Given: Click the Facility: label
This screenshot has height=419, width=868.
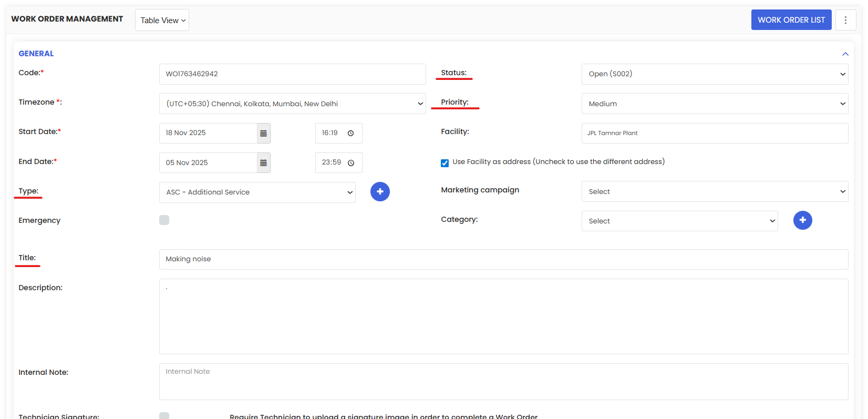Looking at the screenshot, I should click(455, 131).
